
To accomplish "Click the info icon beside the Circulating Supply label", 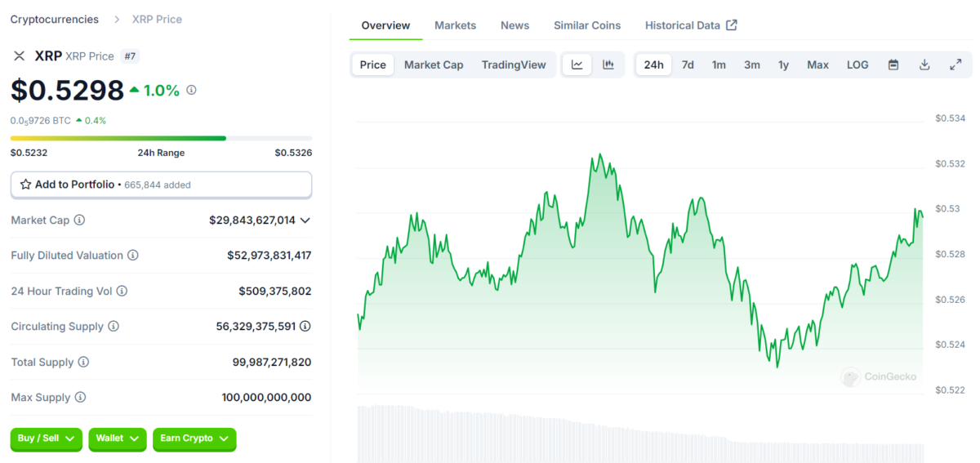I will tap(114, 326).
